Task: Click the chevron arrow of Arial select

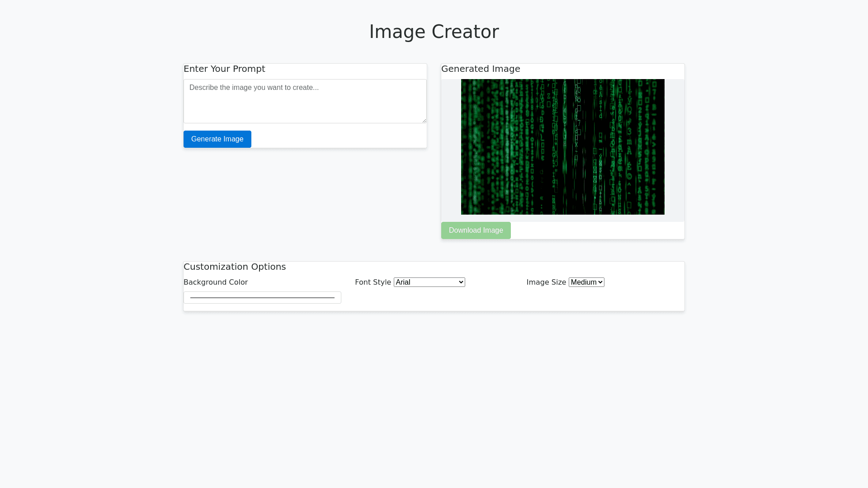Action: [x=461, y=282]
